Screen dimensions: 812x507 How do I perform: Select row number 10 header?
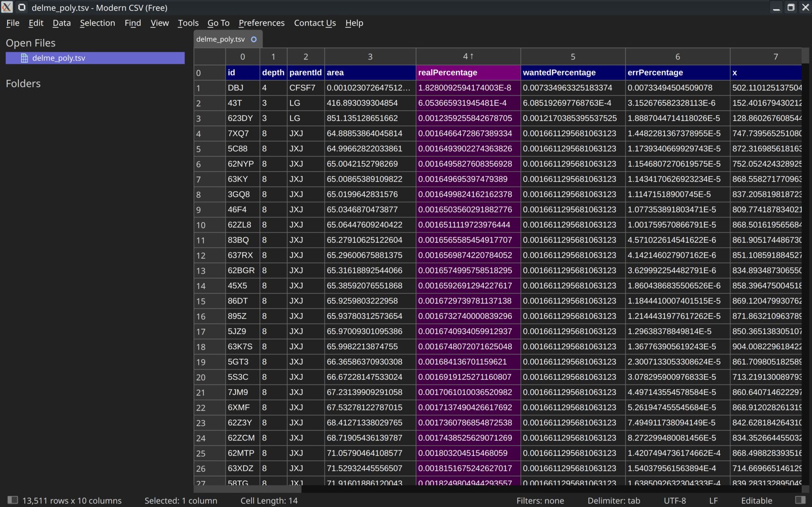(x=209, y=225)
